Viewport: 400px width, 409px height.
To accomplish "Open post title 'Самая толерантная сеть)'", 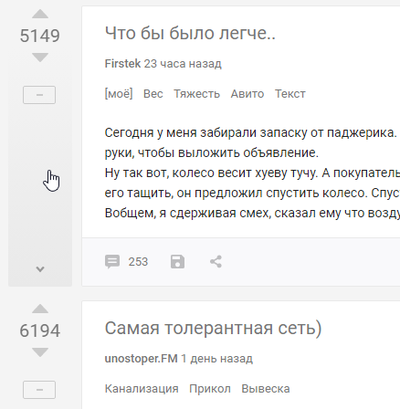I will tap(213, 328).
